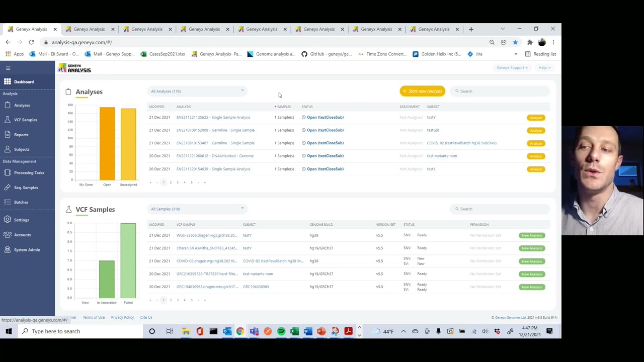Open Microsoft Teams from the taskbar

(254, 331)
